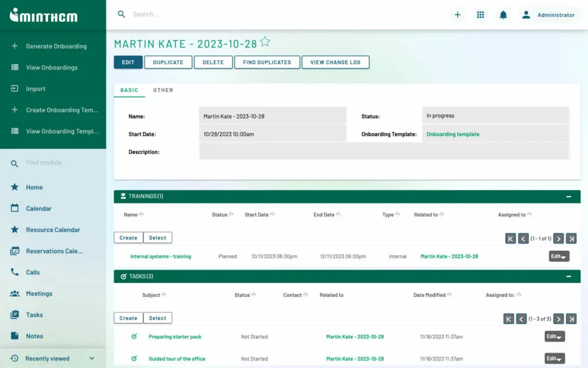Image resolution: width=588 pixels, height=368 pixels.
Task: Open the module grid icon
Action: [x=481, y=14]
